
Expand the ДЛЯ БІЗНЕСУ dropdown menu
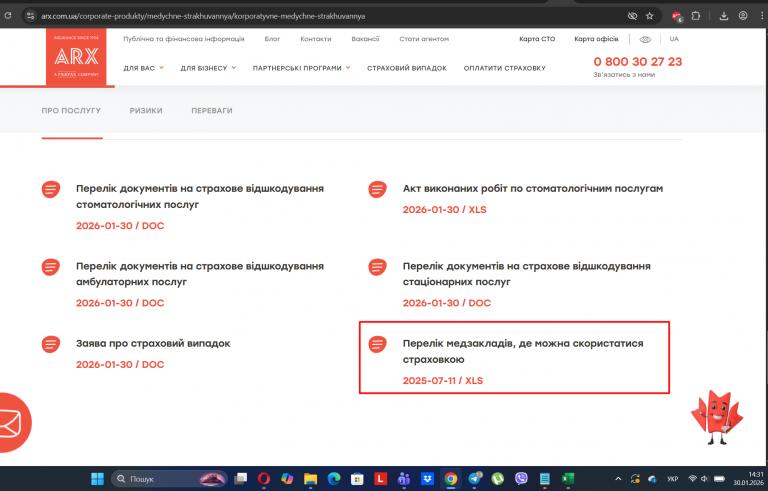pos(208,68)
